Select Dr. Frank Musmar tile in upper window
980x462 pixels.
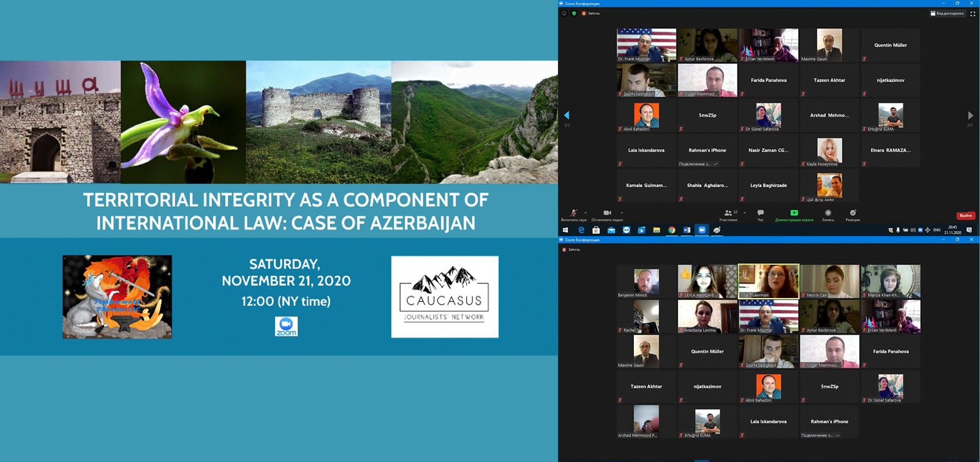[646, 45]
